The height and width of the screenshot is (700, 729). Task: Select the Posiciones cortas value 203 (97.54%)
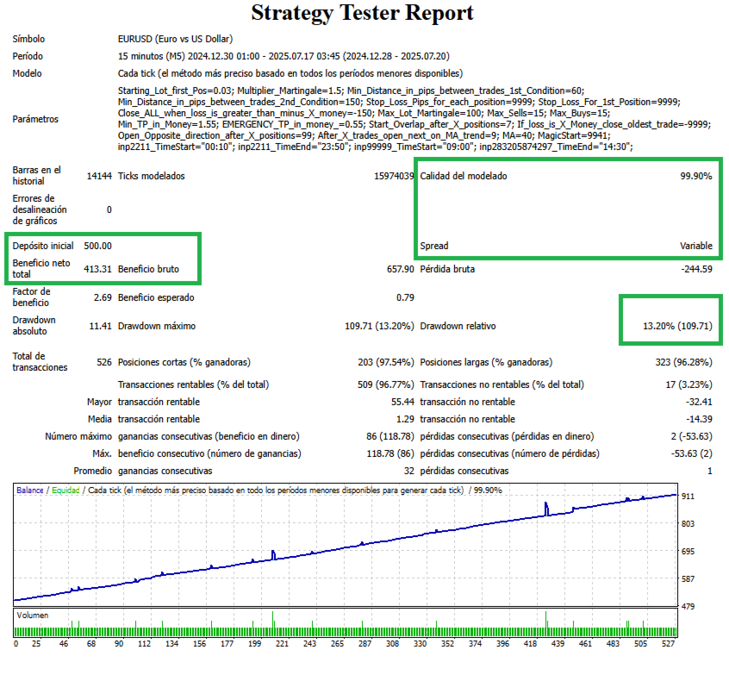click(386, 362)
